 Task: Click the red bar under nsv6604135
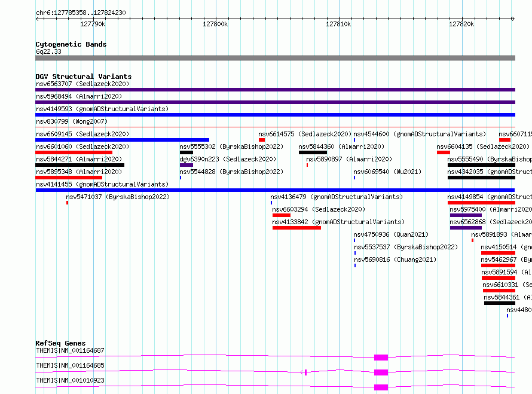click(444, 152)
